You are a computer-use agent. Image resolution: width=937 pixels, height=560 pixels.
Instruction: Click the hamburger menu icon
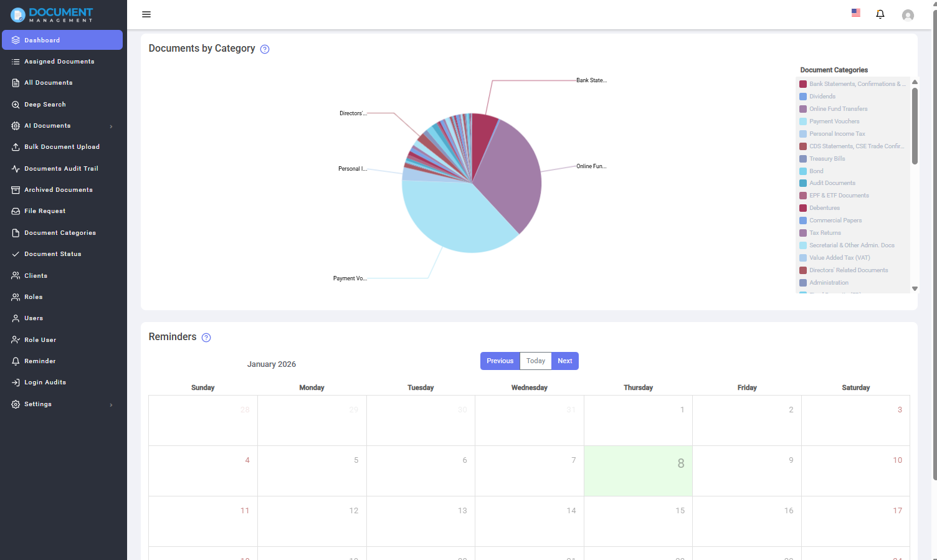[x=146, y=14]
